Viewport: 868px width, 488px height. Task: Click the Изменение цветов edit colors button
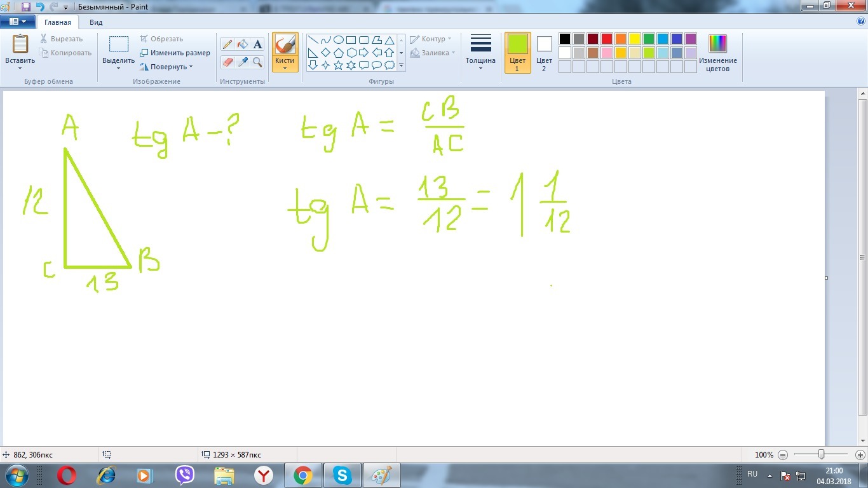click(x=718, y=53)
